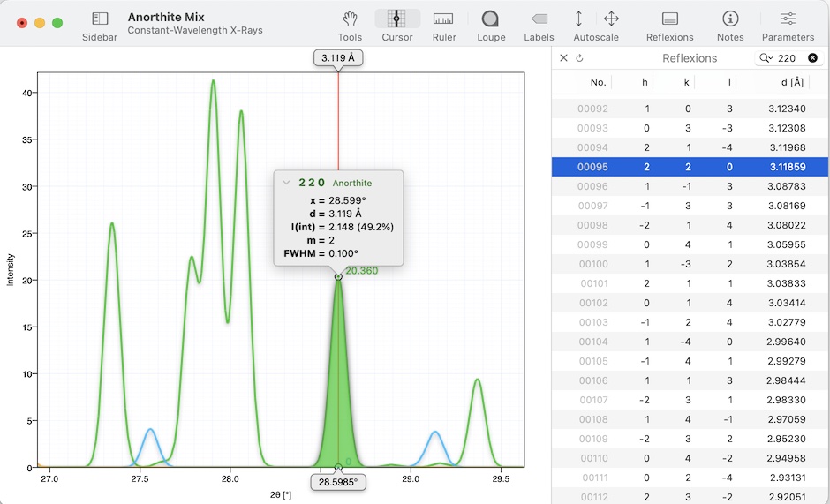Clear the 220 search text

pos(812,58)
